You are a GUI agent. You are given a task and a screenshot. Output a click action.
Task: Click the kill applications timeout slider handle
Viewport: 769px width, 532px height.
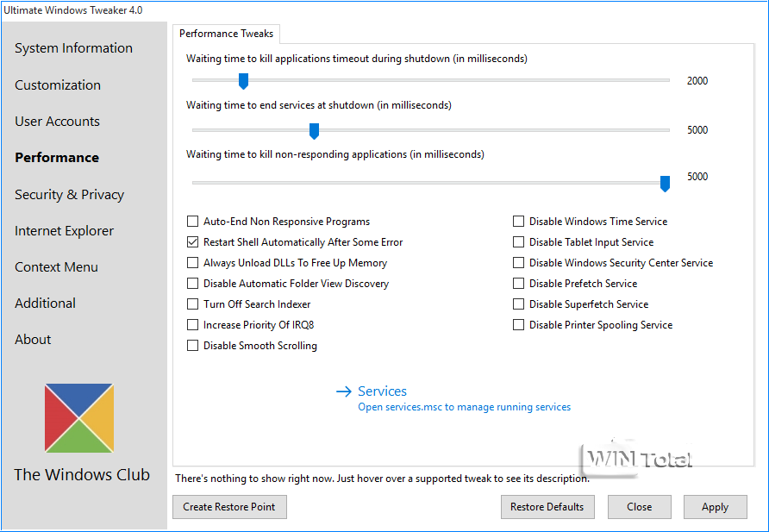[x=243, y=81]
